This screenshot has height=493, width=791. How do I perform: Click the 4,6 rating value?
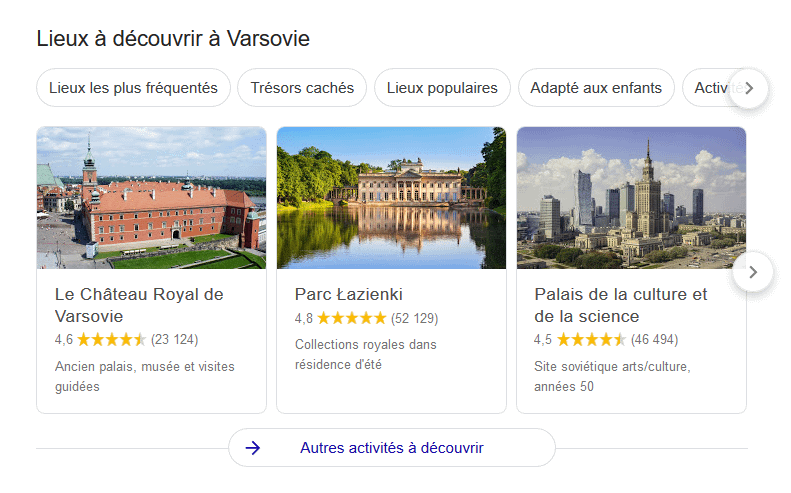tap(64, 340)
